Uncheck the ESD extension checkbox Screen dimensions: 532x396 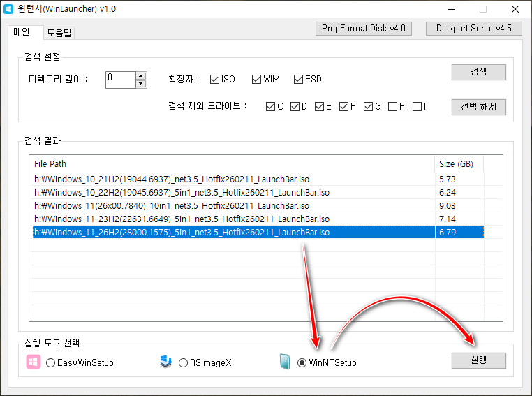point(298,79)
